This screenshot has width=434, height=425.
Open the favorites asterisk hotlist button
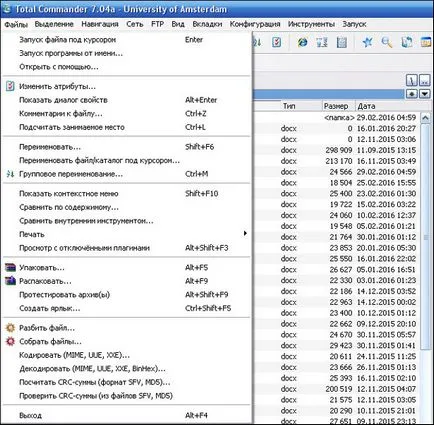tap(412, 94)
